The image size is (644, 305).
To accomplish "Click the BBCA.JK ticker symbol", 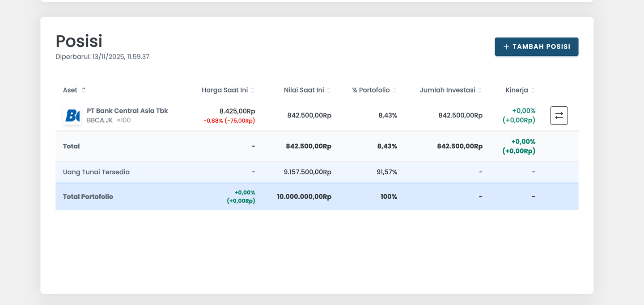I will (x=100, y=121).
